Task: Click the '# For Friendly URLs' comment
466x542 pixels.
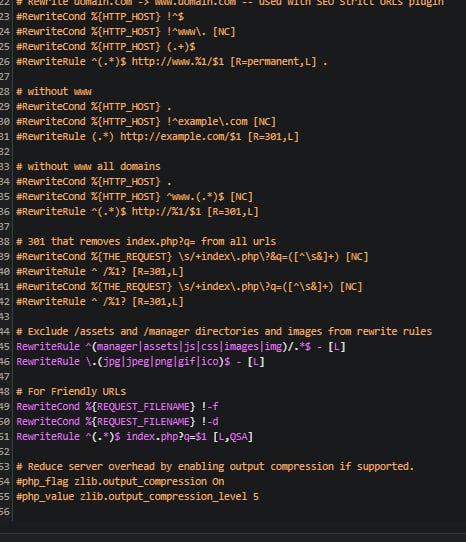Action: (x=71, y=392)
